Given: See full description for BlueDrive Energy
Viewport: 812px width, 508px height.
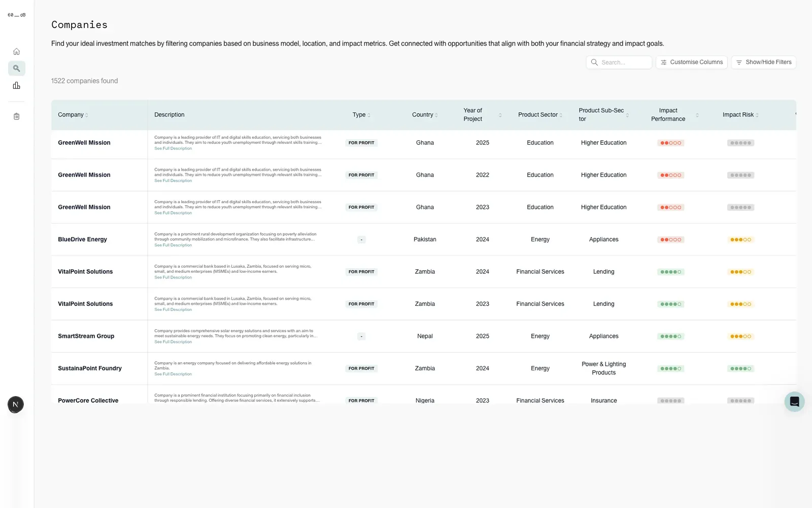Looking at the screenshot, I should (x=173, y=245).
